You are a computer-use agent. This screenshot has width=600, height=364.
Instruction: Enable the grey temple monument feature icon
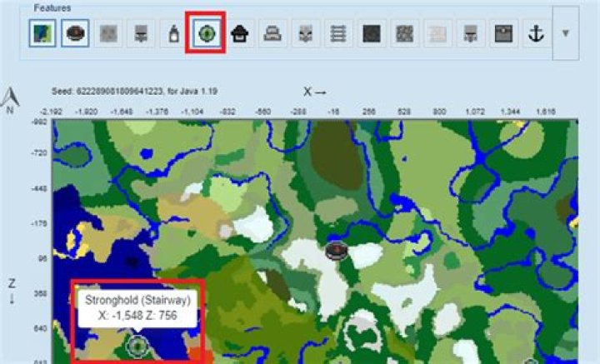[x=272, y=33]
